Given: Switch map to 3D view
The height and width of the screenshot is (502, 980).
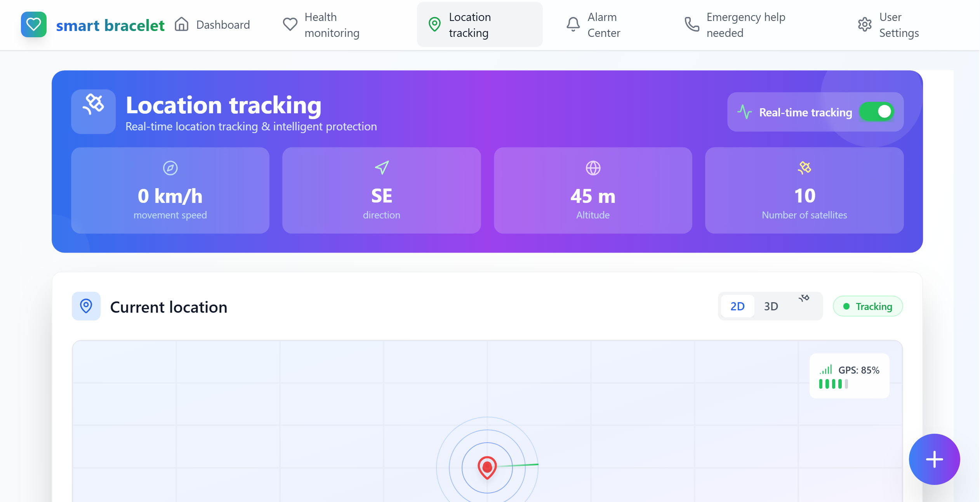Looking at the screenshot, I should pos(771,306).
